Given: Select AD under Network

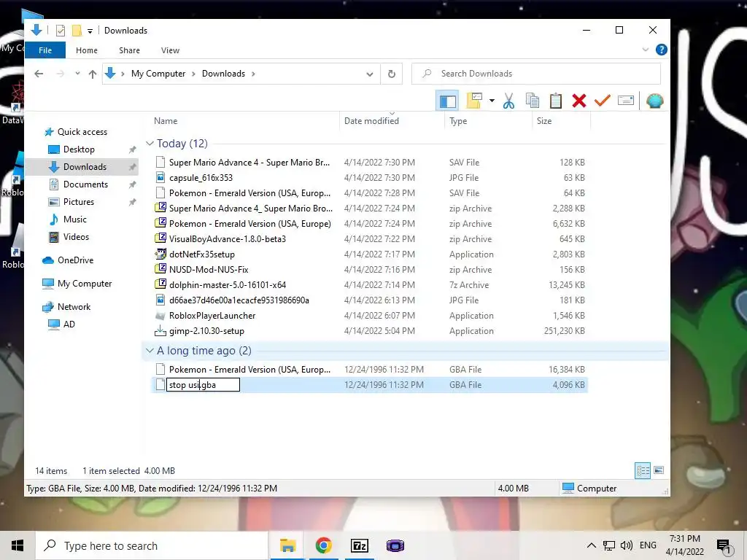Looking at the screenshot, I should [x=69, y=324].
